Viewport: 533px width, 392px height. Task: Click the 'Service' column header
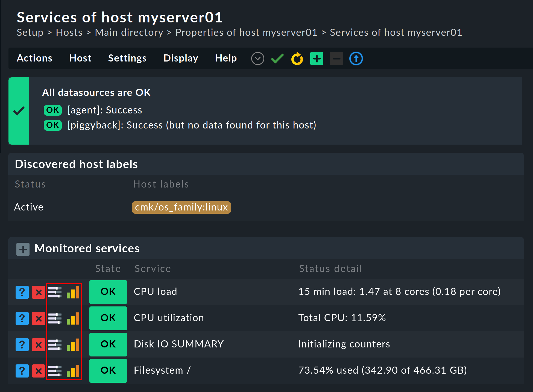pos(153,269)
